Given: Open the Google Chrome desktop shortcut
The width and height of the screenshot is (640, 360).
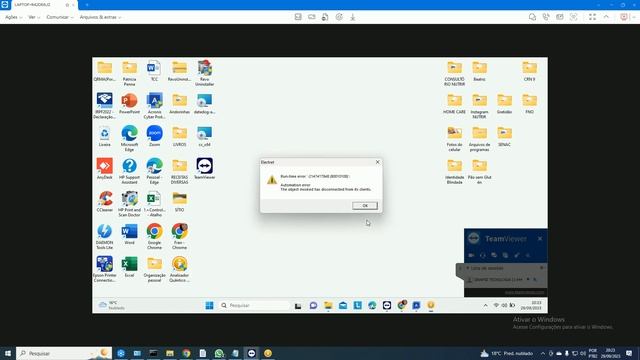Looking at the screenshot, I should pyautogui.click(x=154, y=236).
